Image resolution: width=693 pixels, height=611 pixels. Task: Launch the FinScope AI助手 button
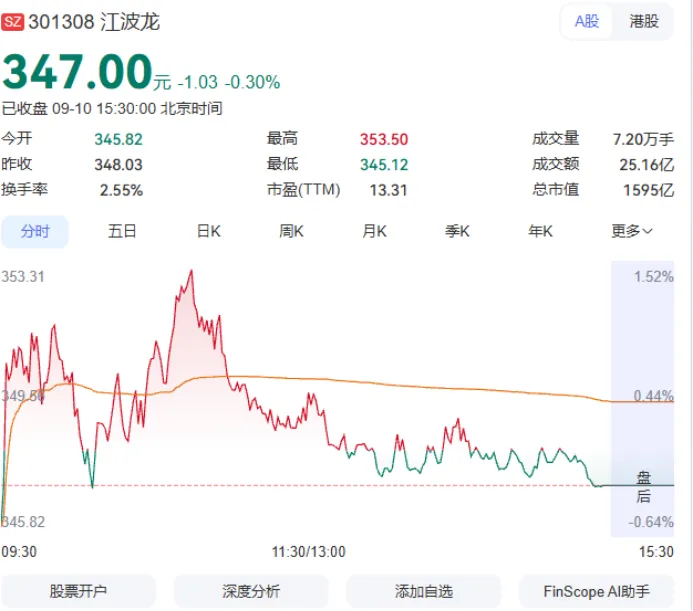click(596, 592)
